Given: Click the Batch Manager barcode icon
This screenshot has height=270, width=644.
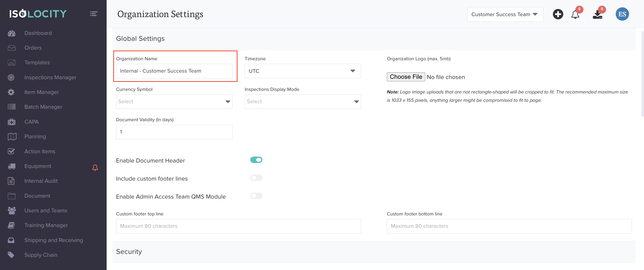Looking at the screenshot, I should coord(11,107).
